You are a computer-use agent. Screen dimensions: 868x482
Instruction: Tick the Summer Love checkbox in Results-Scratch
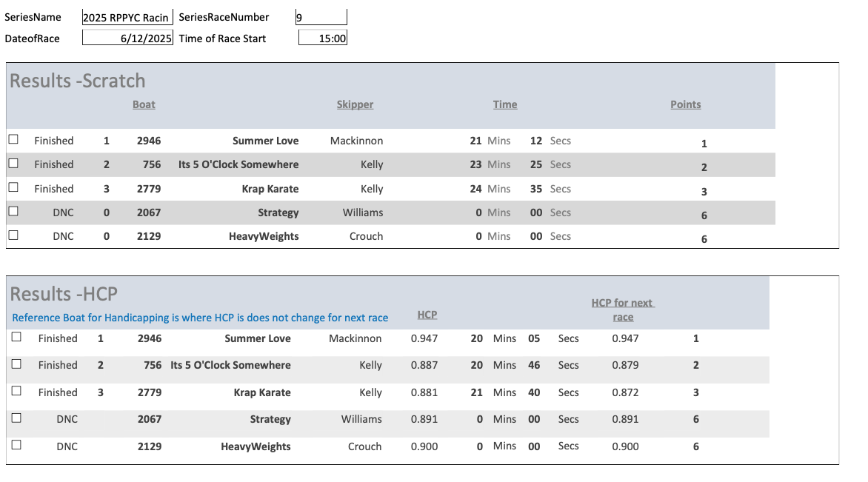point(13,139)
